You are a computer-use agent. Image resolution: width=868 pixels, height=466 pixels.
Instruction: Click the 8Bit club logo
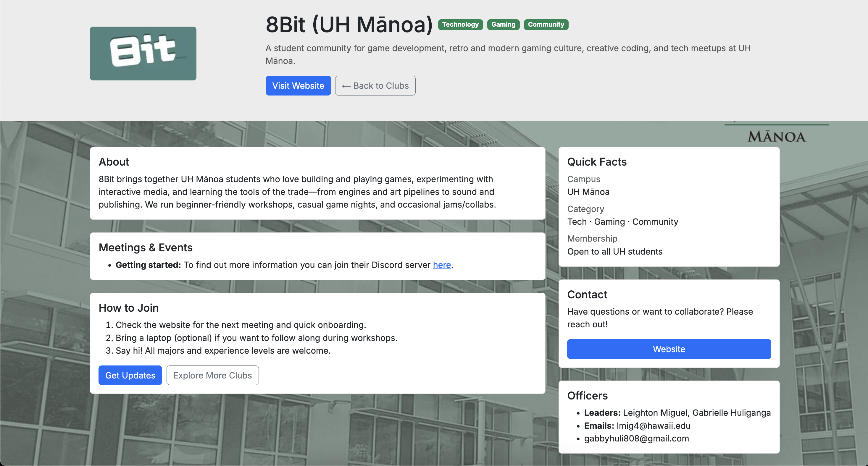143,53
